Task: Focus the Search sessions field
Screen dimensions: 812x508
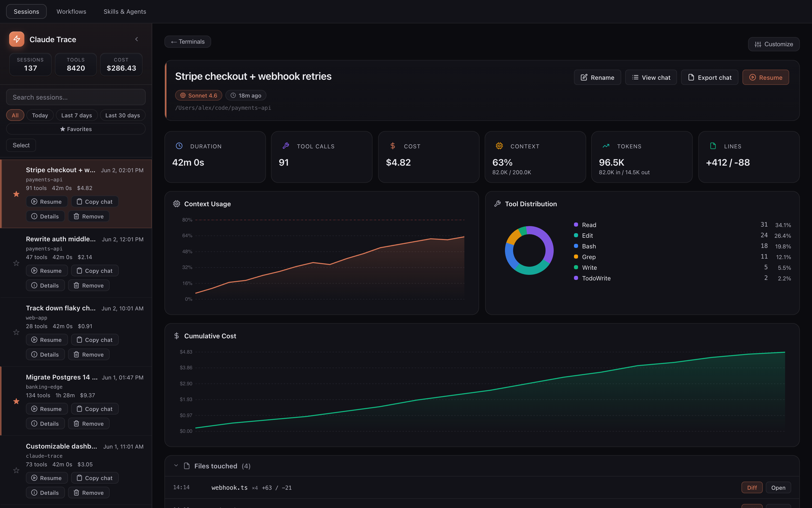Action: (76, 97)
